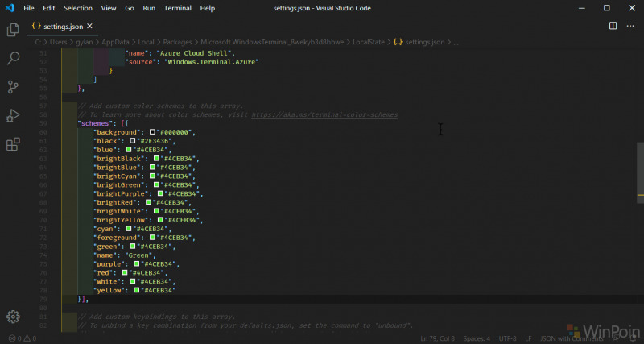The width and height of the screenshot is (644, 344).
Task: Click the "#2E3436" value text
Action: [155, 141]
